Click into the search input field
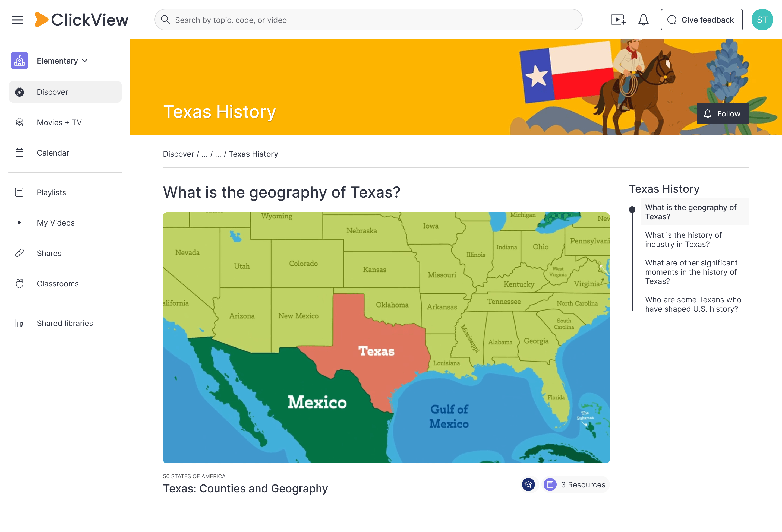This screenshot has width=782, height=532. (x=368, y=20)
